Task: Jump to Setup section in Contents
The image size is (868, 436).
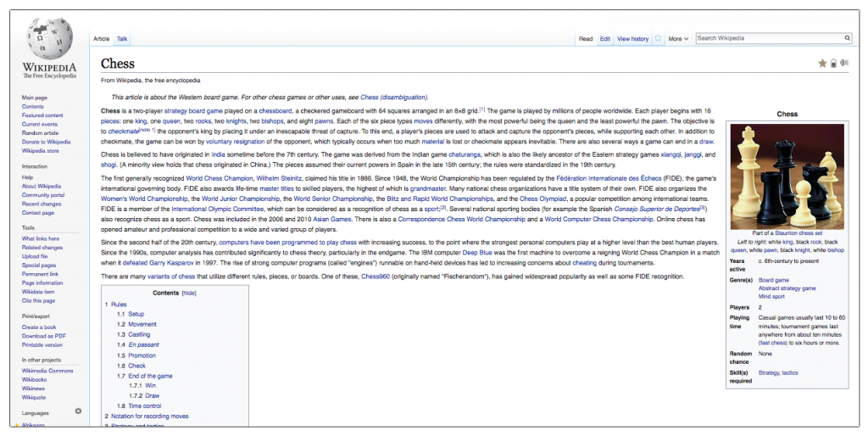Action: [x=136, y=314]
